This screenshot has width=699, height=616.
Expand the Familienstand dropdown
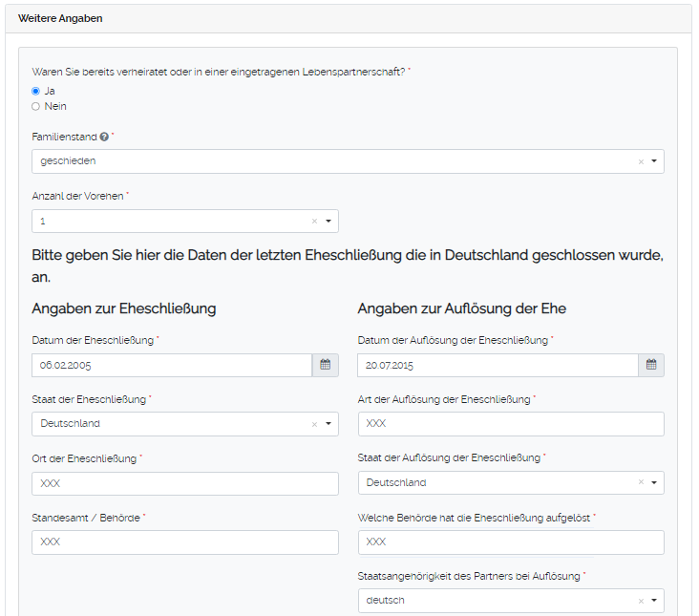(654, 162)
